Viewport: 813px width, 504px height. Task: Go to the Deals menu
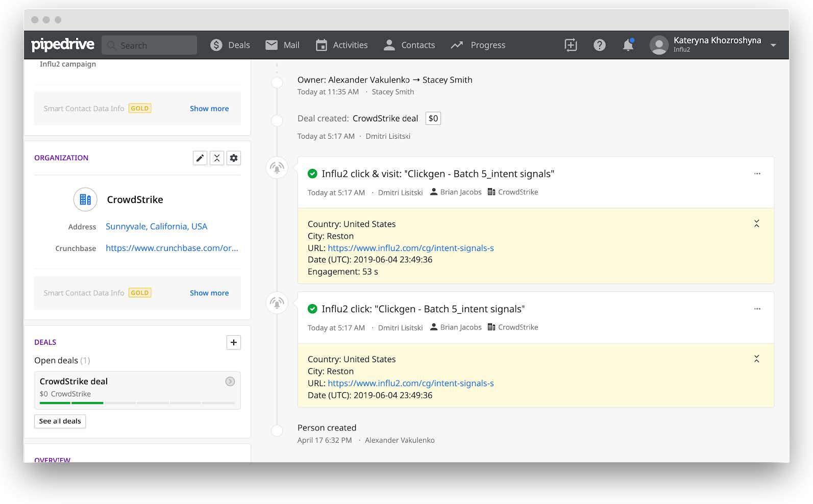[230, 45]
